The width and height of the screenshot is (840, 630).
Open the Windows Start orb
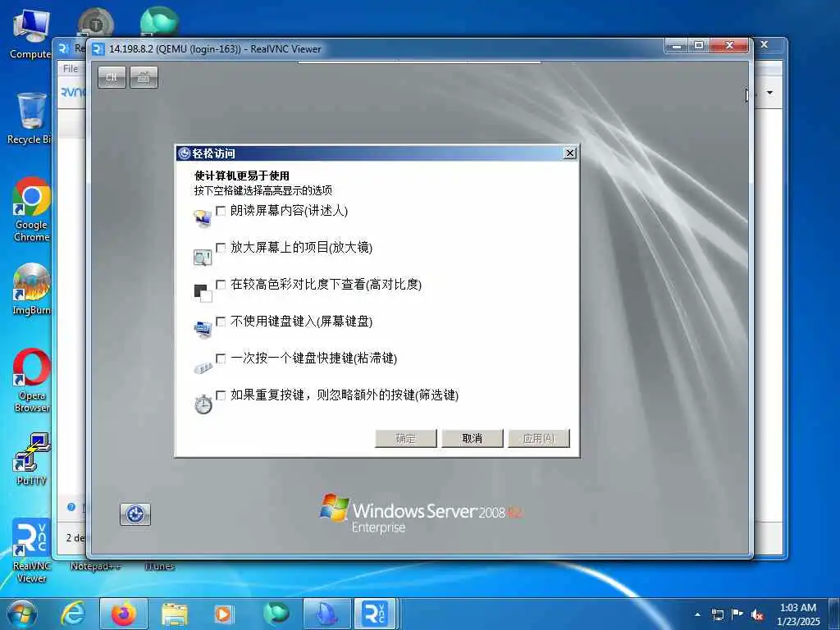21,614
